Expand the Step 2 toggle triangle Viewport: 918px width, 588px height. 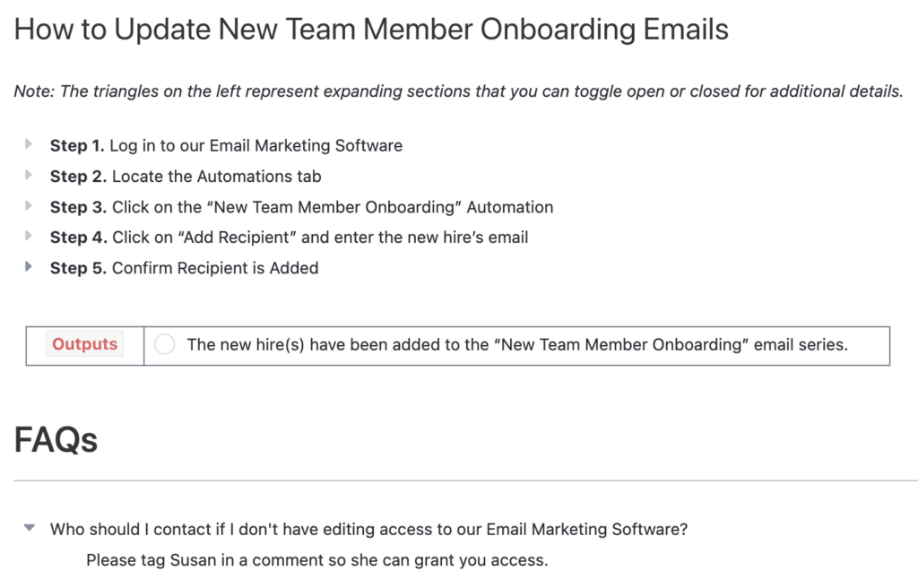tap(28, 175)
